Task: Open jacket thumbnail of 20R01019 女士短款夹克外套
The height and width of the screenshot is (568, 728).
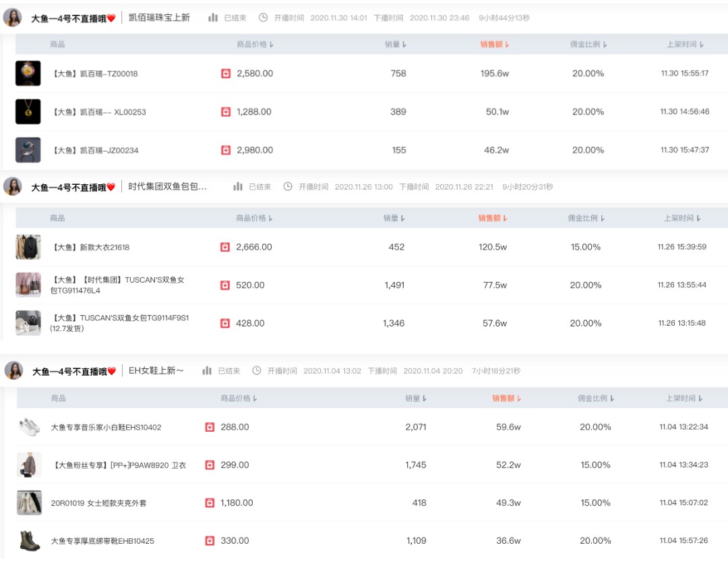Action: (29, 503)
